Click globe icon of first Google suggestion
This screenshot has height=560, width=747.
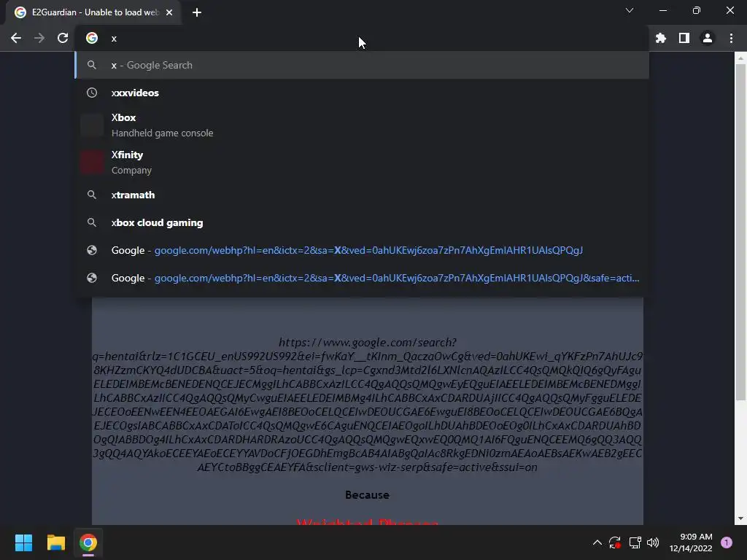tap(92, 250)
